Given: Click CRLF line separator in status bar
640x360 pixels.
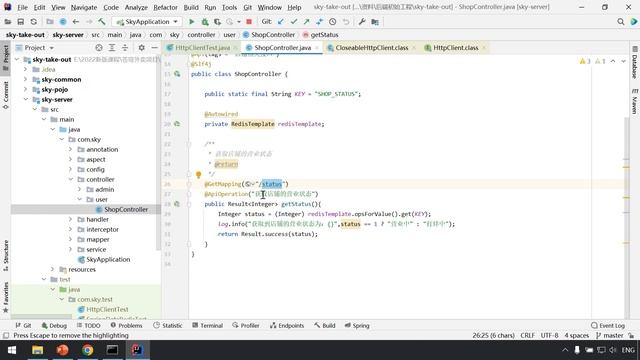Looking at the screenshot, I should 527,336.
